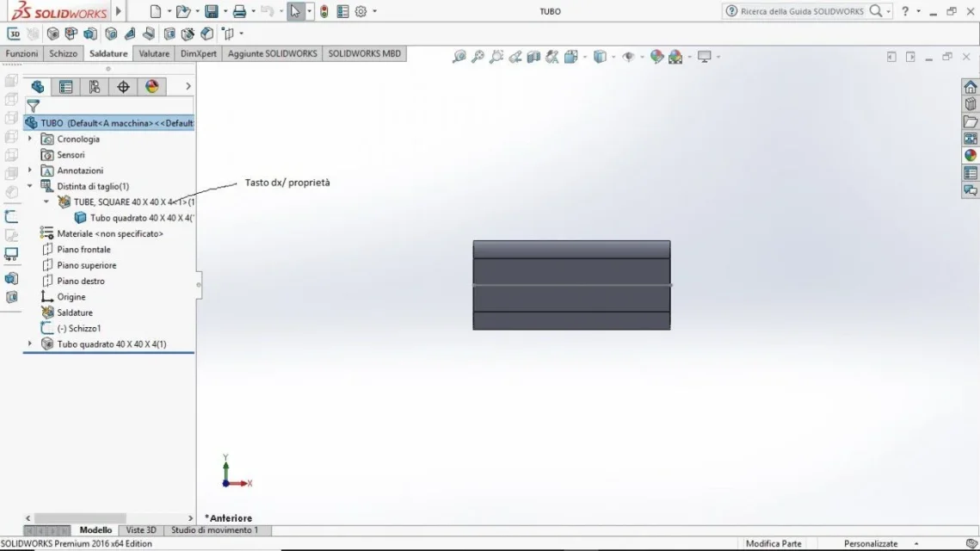Switch to the DimXpert tab
Viewport: 980px width, 551px height.
click(198, 53)
